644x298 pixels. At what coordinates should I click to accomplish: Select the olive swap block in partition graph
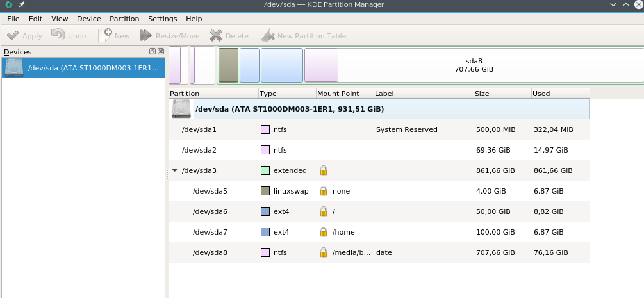228,65
